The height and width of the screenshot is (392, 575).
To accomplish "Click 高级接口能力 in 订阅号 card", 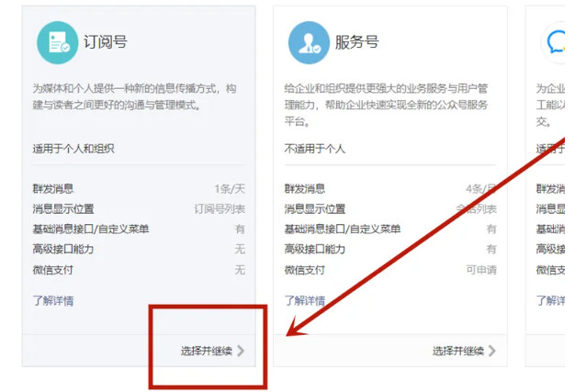I will click(63, 250).
